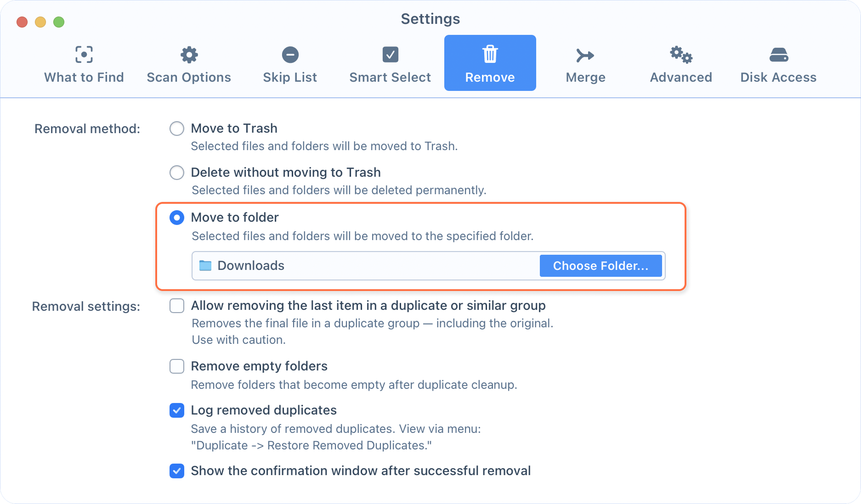Click 'Show the confirmation window after successful removal' text
The image size is (861, 504).
361,470
